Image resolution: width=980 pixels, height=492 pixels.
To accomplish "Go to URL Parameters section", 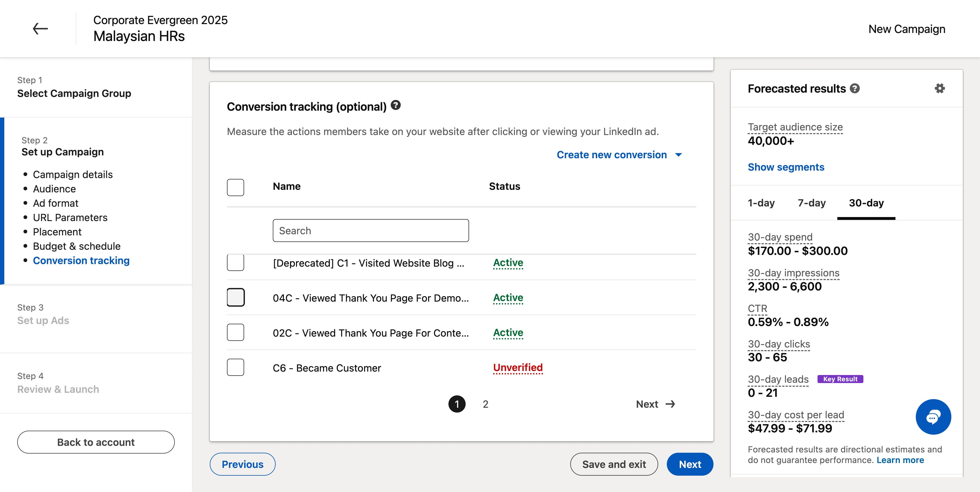I will [x=70, y=218].
